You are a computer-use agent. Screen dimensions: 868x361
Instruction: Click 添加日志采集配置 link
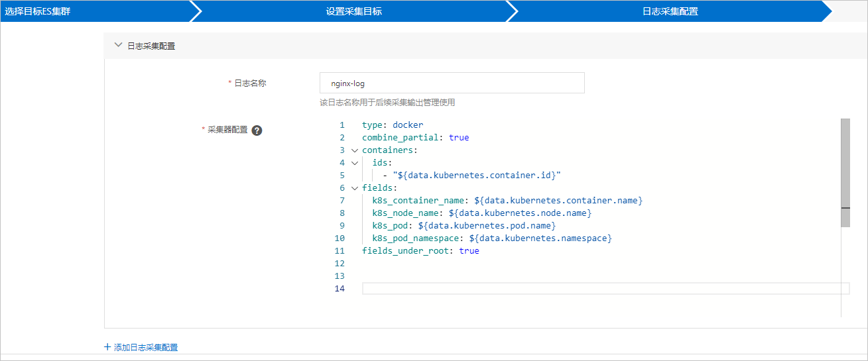(146, 347)
